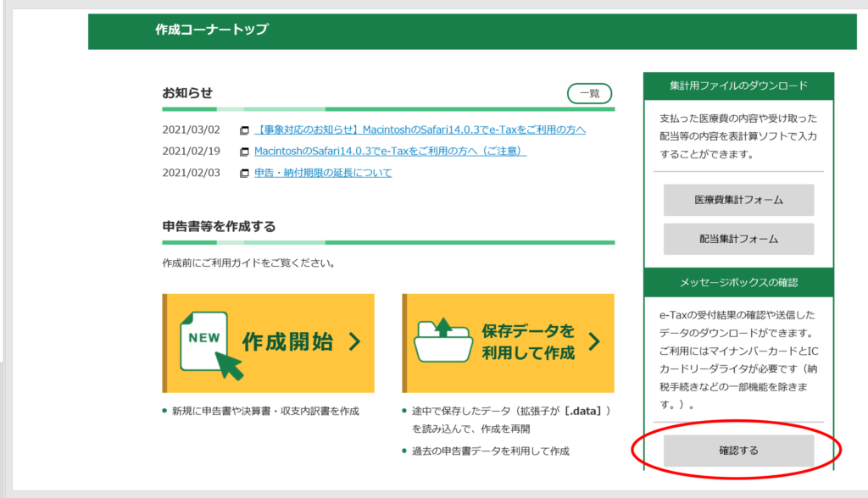Click 確認する for the message box
This screenshot has height=498, width=868.
coord(738,451)
